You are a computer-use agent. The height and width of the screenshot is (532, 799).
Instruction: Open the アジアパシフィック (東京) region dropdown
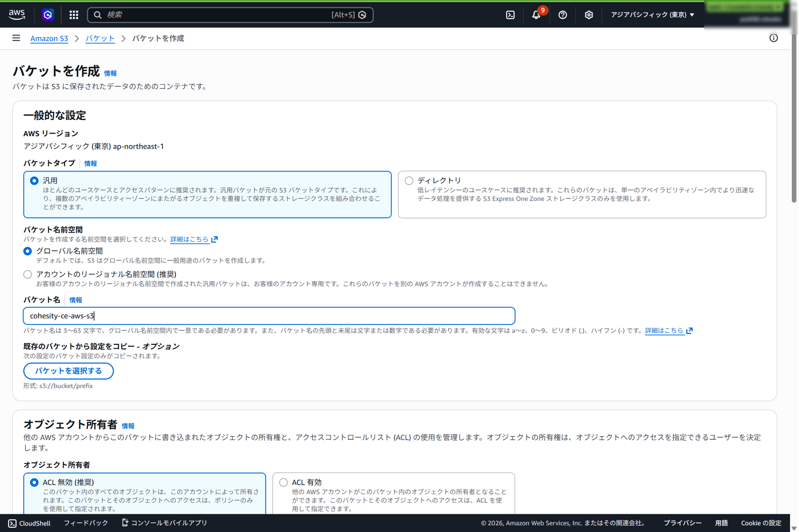tap(652, 15)
